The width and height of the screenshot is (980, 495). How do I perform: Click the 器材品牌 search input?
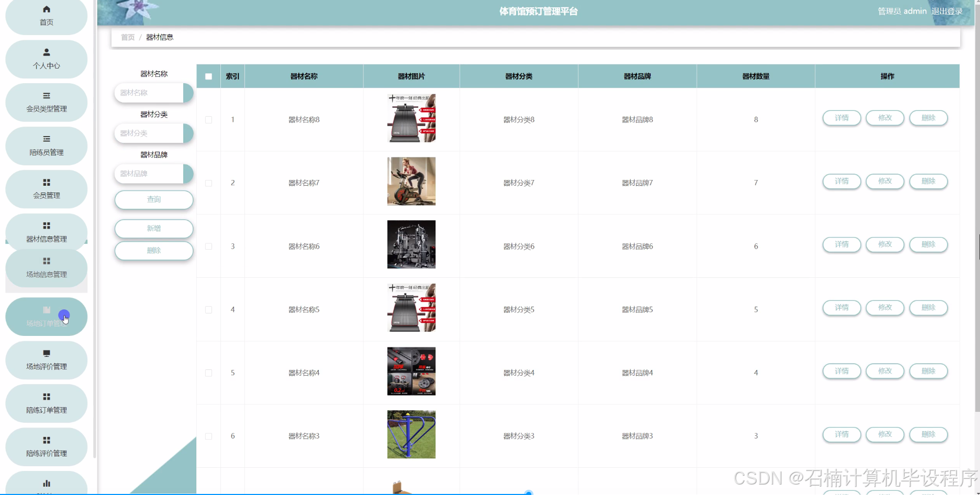(149, 174)
